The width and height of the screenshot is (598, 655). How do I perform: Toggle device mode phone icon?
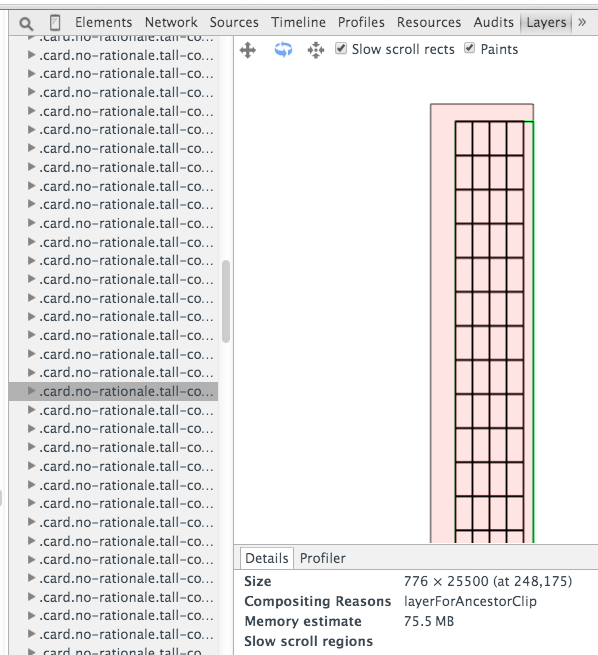pos(55,23)
